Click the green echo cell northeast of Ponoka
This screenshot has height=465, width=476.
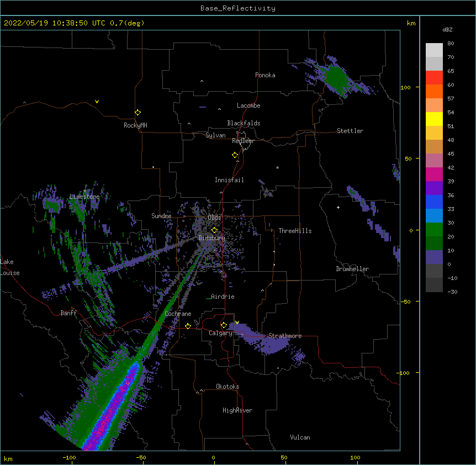(x=336, y=77)
